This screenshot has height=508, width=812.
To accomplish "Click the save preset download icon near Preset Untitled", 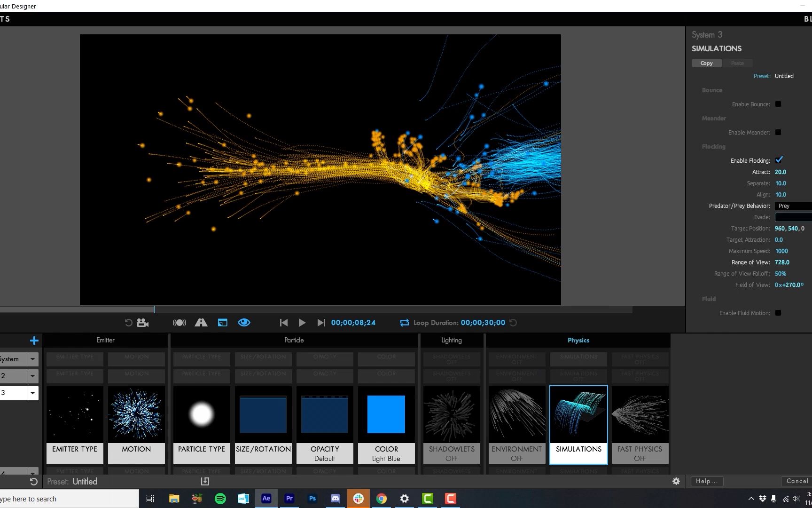I will (x=205, y=481).
